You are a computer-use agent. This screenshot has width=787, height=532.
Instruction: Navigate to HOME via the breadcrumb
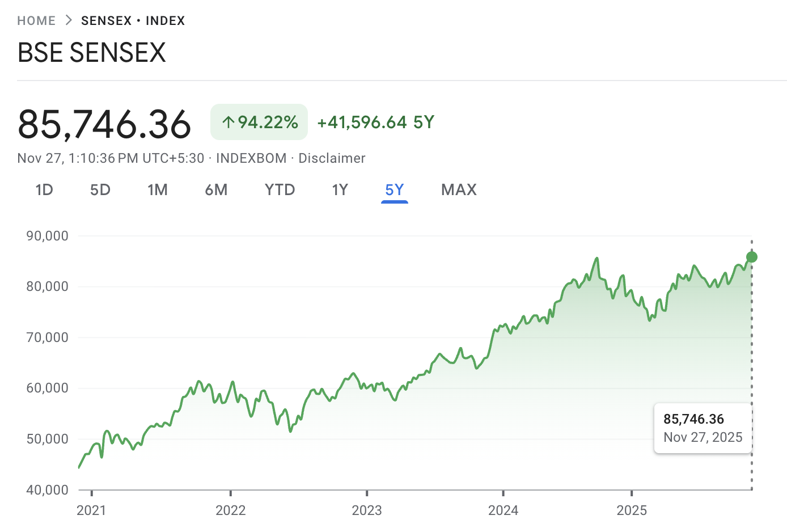tap(36, 20)
